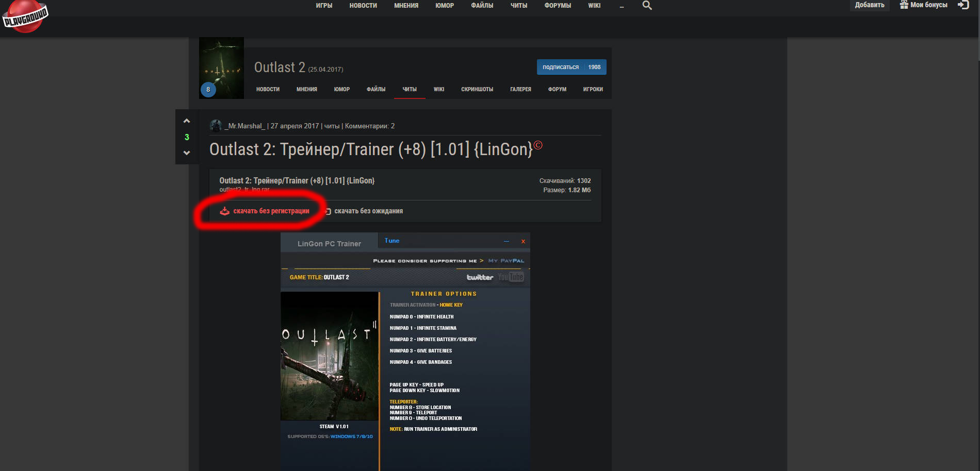The image size is (980, 471).
Task: Open WIKI in the top navigation
Action: click(x=594, y=6)
